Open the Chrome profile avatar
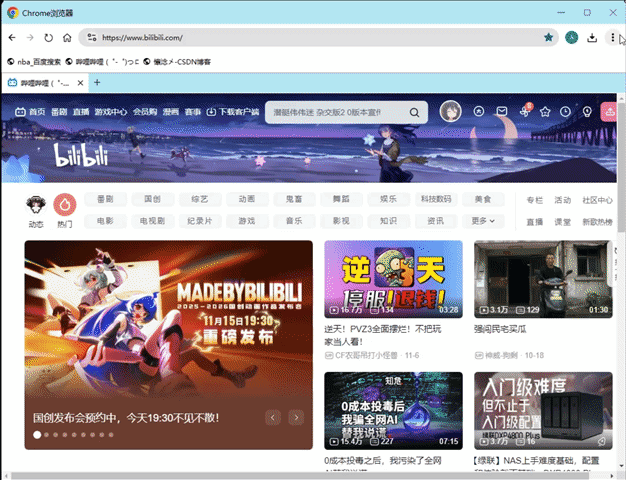This screenshot has height=480, width=626. (x=571, y=38)
